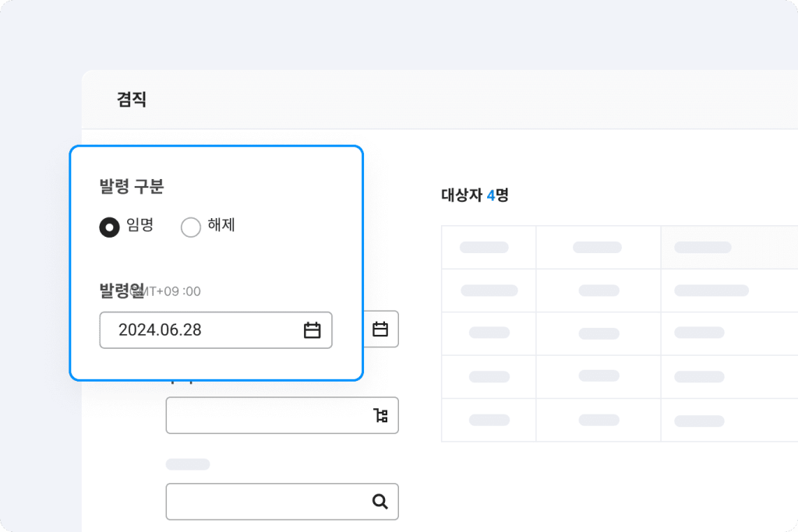798x532 pixels.
Task: Click last table row's third column cell
Action: click(x=699, y=421)
